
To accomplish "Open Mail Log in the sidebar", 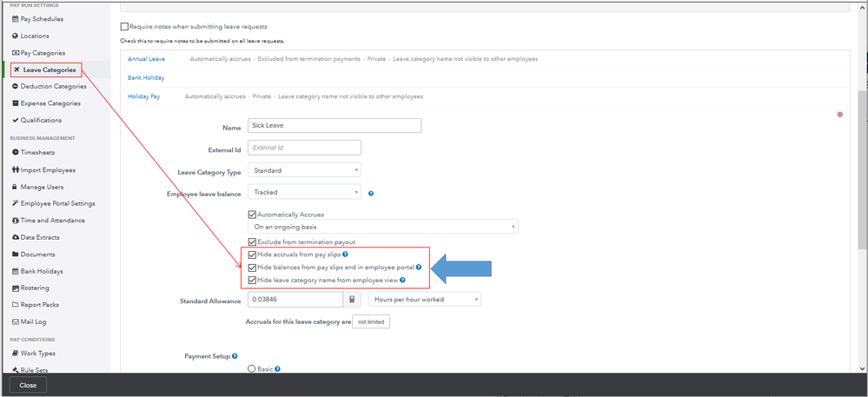I will pos(34,321).
